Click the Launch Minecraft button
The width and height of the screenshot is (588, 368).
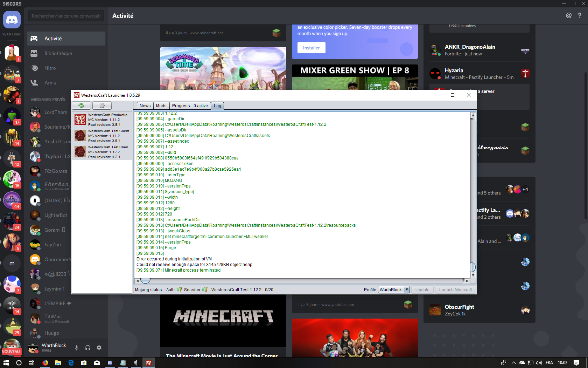click(x=455, y=290)
